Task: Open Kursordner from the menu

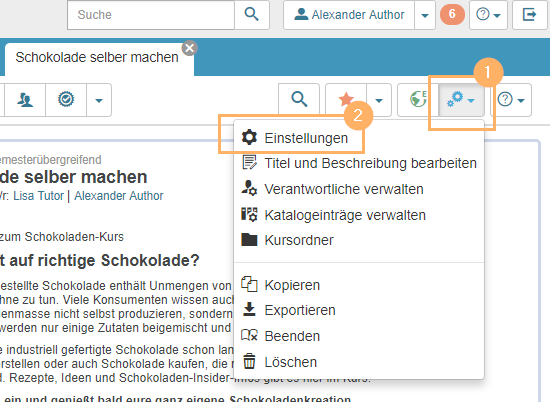Action: coord(359,240)
